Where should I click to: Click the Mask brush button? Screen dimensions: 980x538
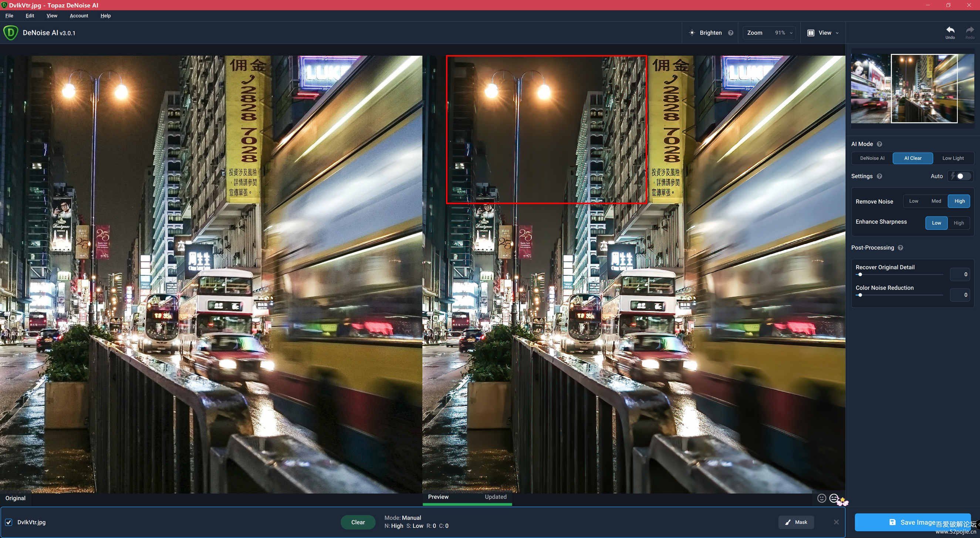(x=796, y=522)
